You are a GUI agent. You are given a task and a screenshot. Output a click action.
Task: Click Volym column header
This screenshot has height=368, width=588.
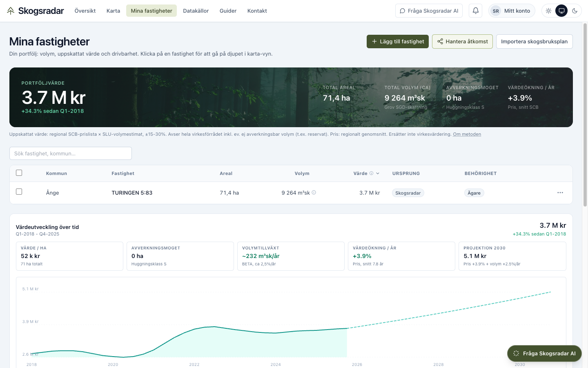[x=302, y=173]
